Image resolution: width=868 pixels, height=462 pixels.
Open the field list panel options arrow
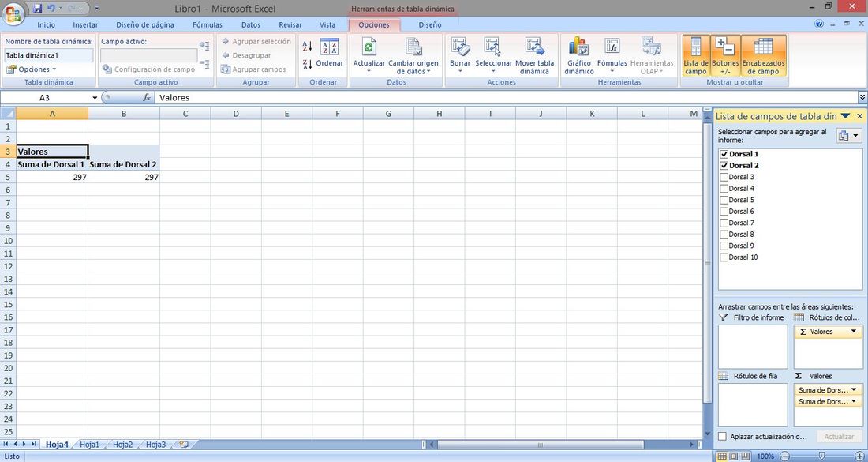(845, 116)
